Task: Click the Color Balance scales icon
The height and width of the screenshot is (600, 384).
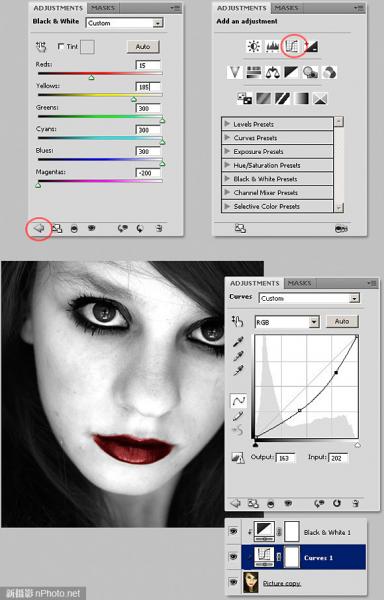Action: coord(272,72)
